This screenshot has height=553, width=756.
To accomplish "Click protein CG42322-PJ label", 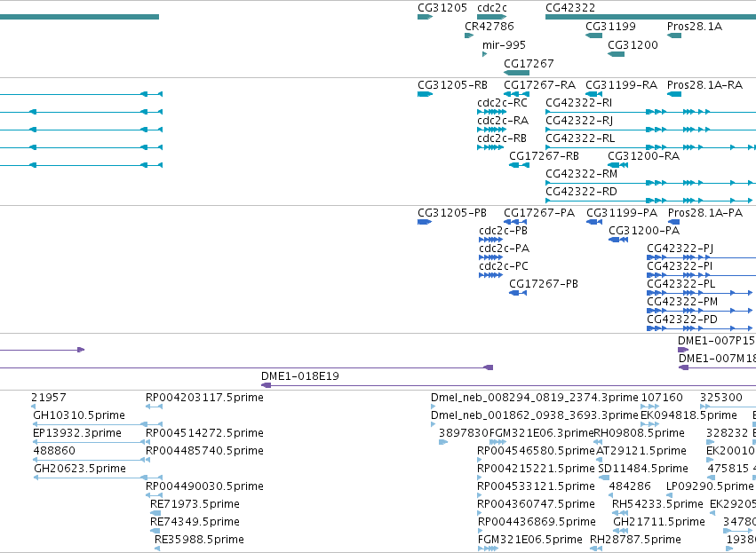I will coord(680,248).
